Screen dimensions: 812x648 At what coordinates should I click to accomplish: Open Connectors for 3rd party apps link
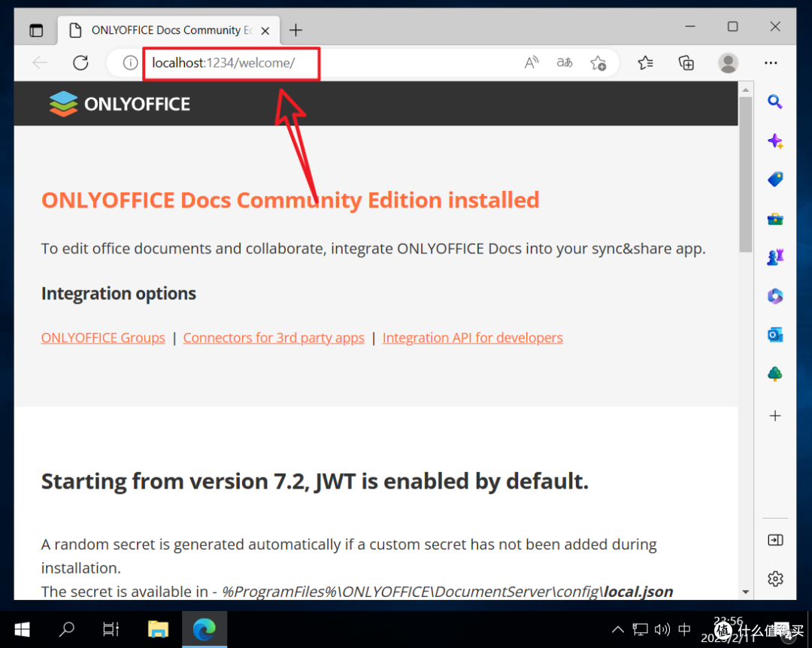(274, 338)
